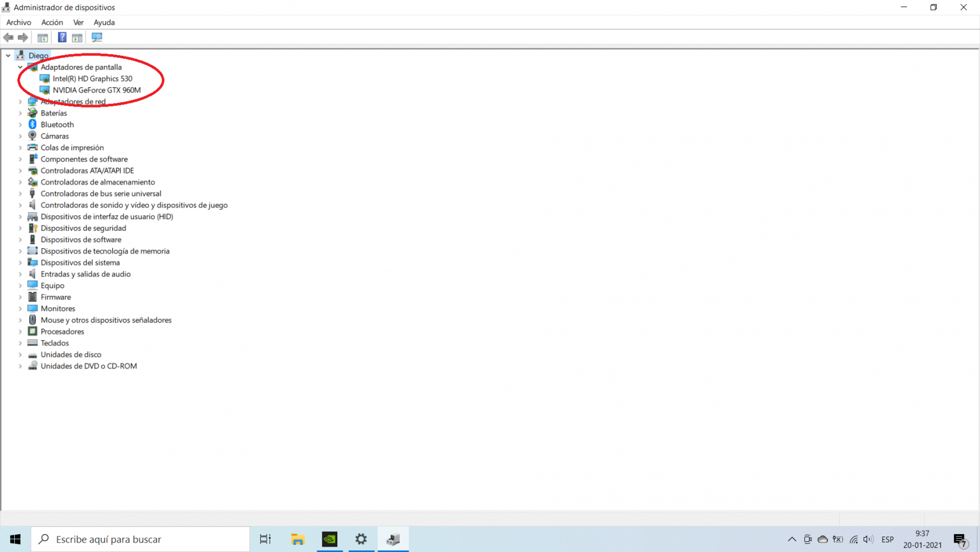Viewport: 980px width, 552px height.
Task: Expand Dispositivos de software
Action: coord(20,239)
